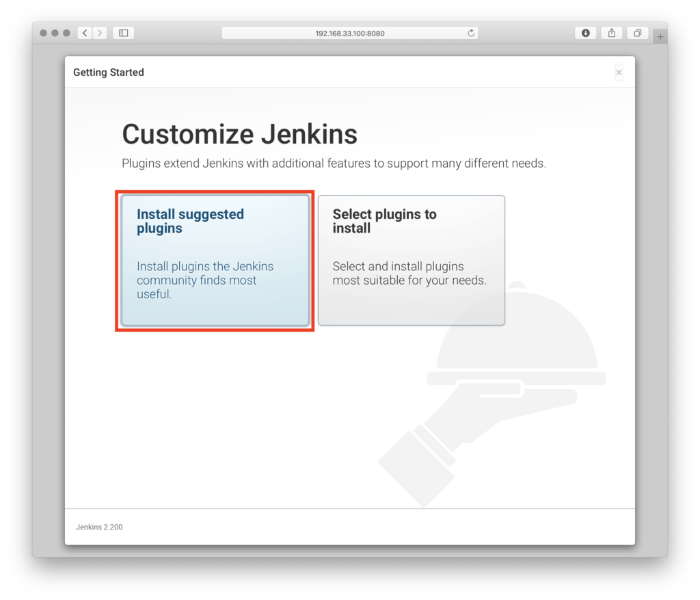Click the Customize Jenkins heading
The height and width of the screenshot is (600, 700).
coord(240,134)
